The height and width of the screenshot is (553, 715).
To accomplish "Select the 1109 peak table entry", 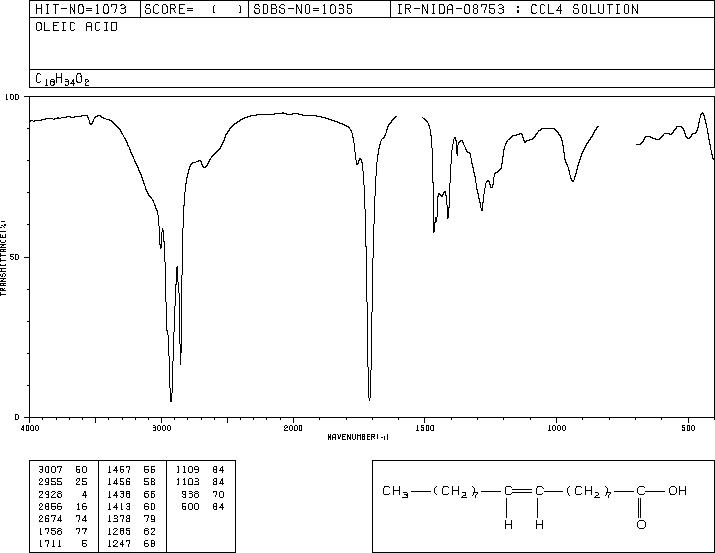I will coord(200,470).
